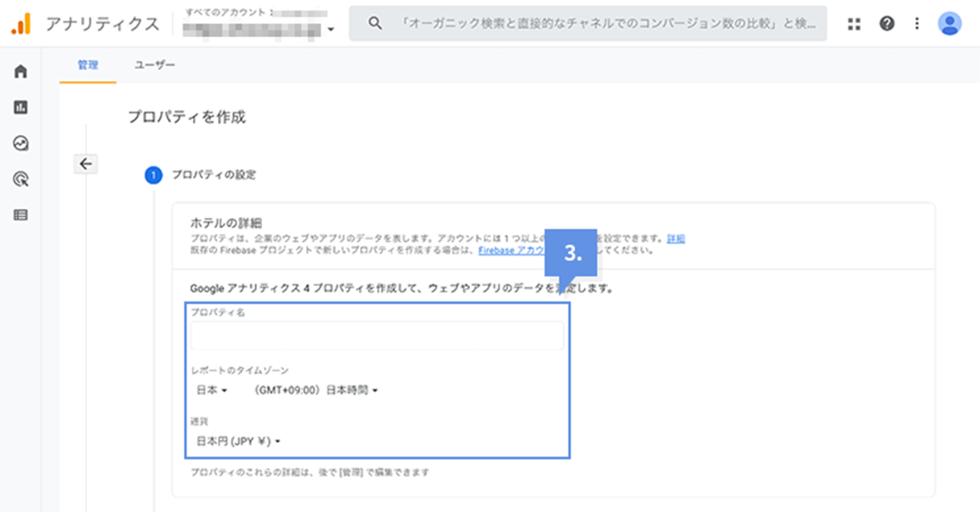980x512 pixels.
Task: Click the アナリティクス title text
Action: [103, 24]
